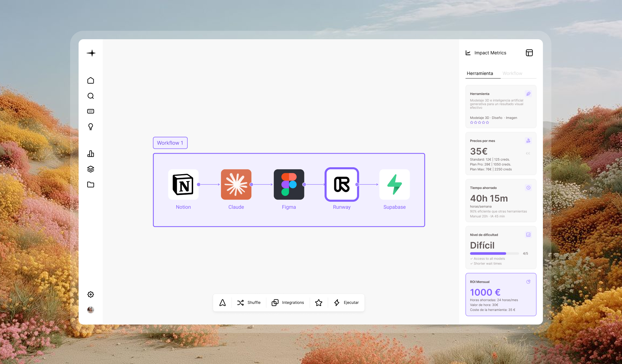Select the Supabase node in the workflow

click(394, 184)
